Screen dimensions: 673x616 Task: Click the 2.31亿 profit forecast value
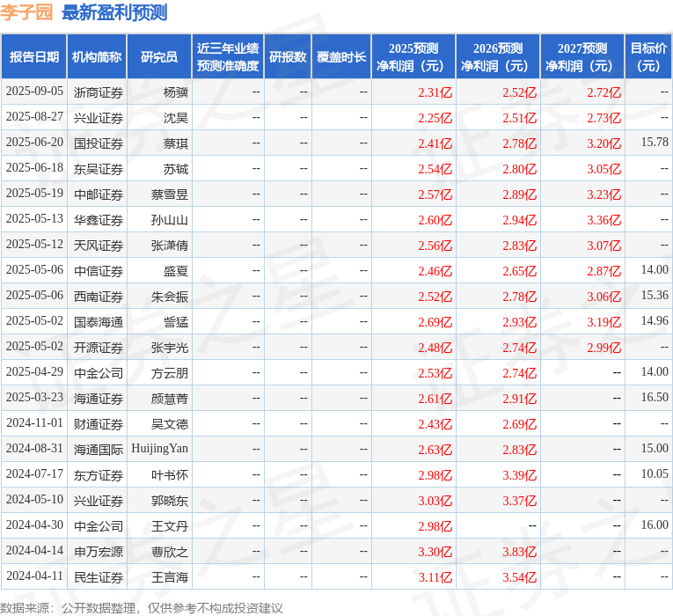pyautogui.click(x=435, y=92)
